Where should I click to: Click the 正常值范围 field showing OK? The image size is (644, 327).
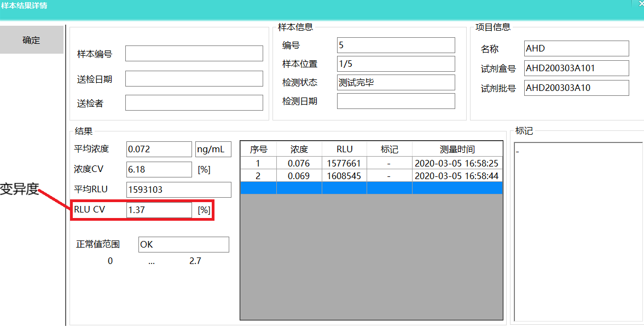(183, 245)
